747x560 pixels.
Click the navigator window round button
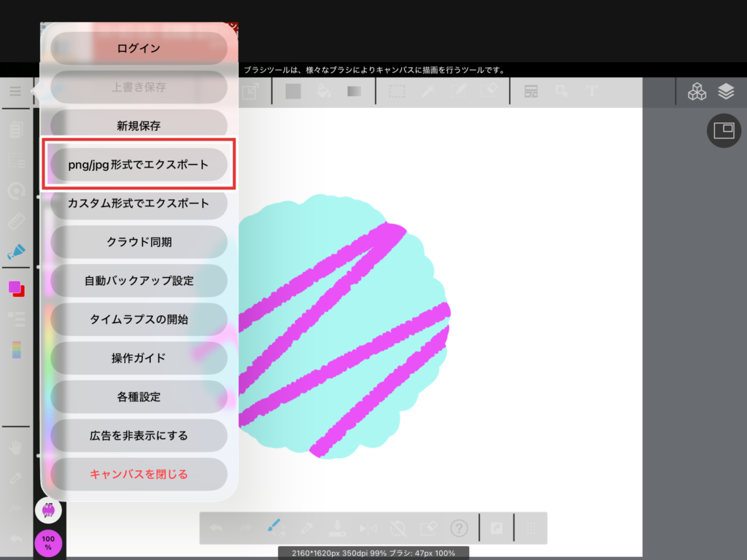tap(724, 131)
